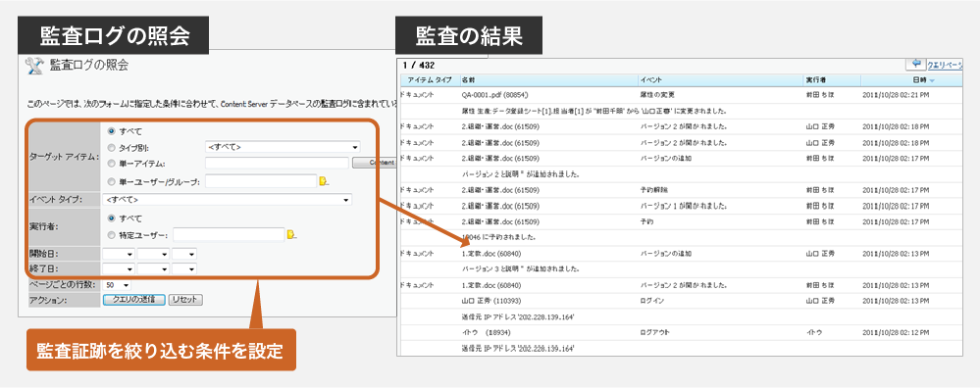Open the イベント タイプ dropdown
Viewport: 980px width, 388px height.
[x=228, y=200]
